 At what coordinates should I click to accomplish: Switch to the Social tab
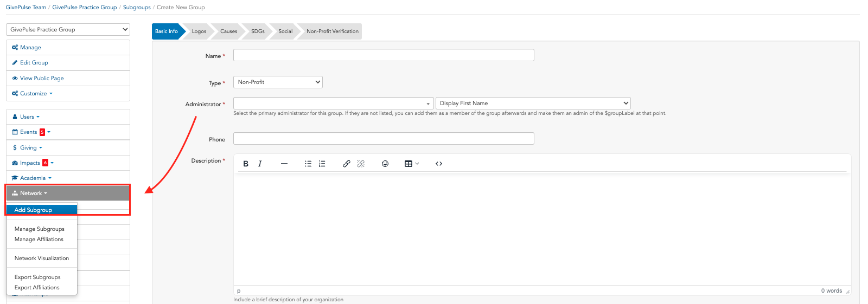pyautogui.click(x=285, y=31)
